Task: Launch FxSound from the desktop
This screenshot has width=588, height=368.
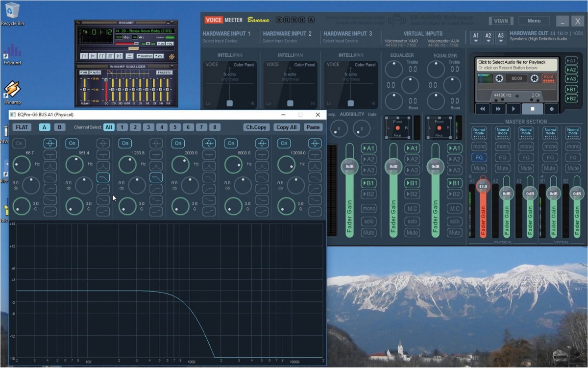Action: tap(12, 54)
